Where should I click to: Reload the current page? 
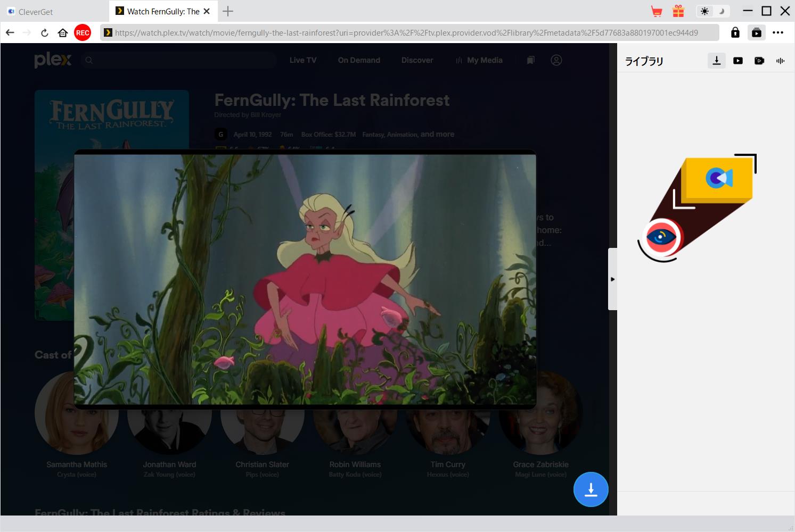coord(45,32)
